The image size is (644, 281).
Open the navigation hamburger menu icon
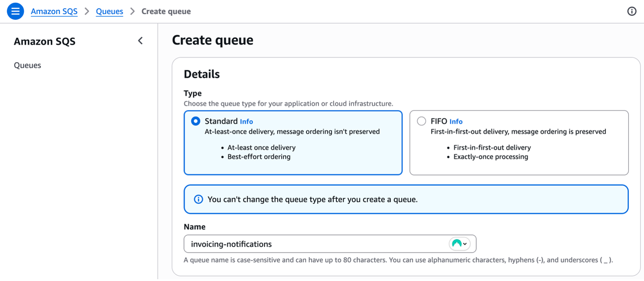pos(15,11)
